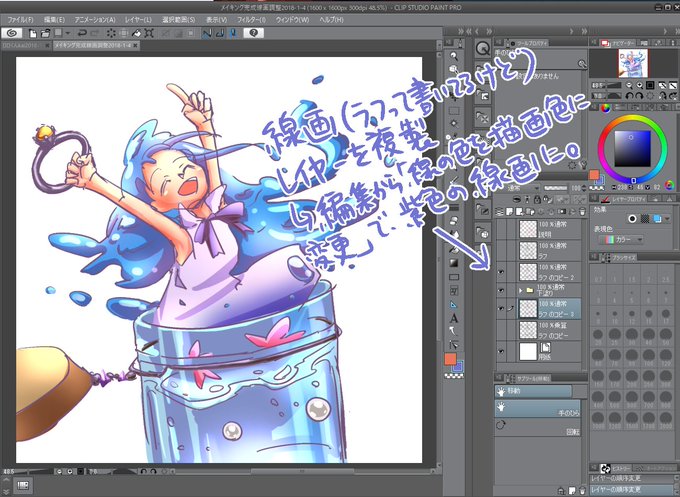Hide the 下塗り folder layer
Viewport: 680px width, 497px height.
(x=501, y=290)
